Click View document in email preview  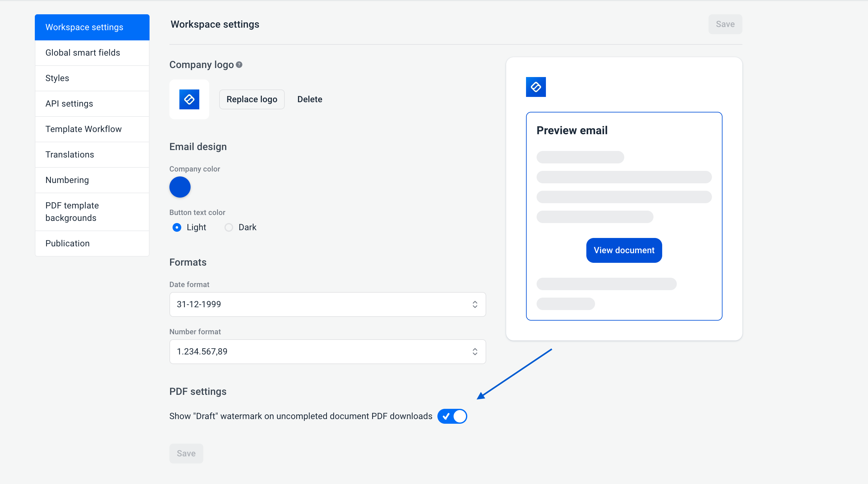(x=624, y=250)
